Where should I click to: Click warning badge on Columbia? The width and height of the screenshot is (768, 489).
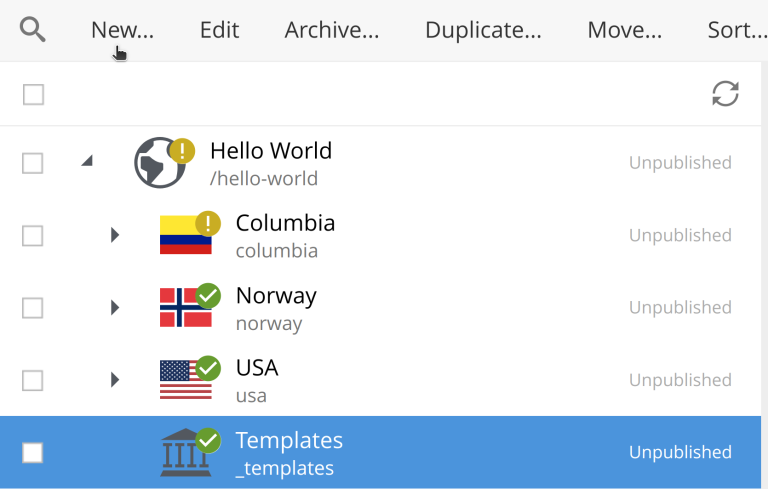click(208, 223)
